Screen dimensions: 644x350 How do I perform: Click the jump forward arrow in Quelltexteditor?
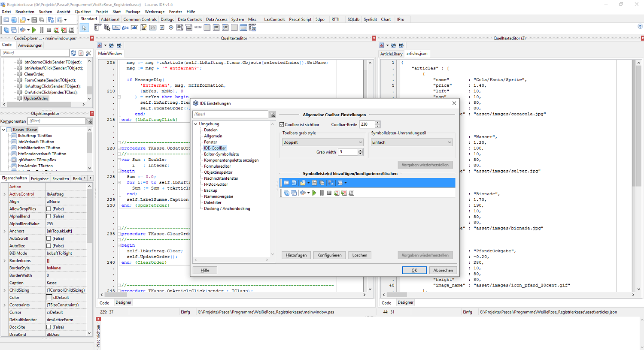119,45
